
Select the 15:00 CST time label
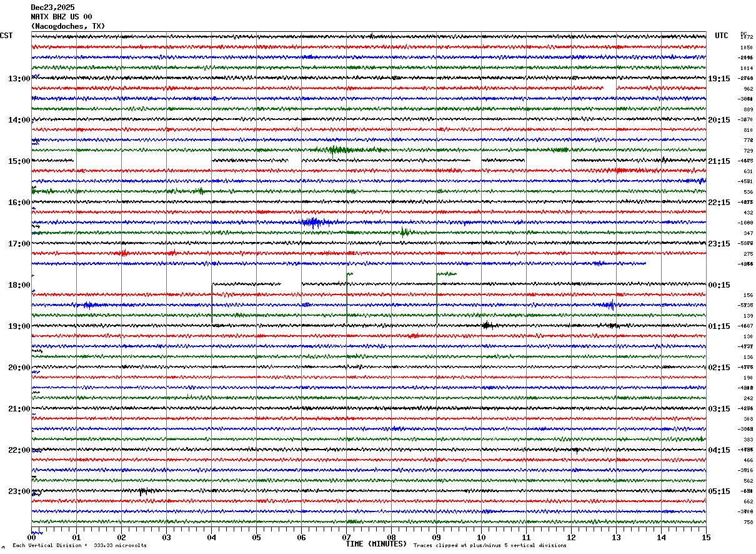(x=19, y=161)
